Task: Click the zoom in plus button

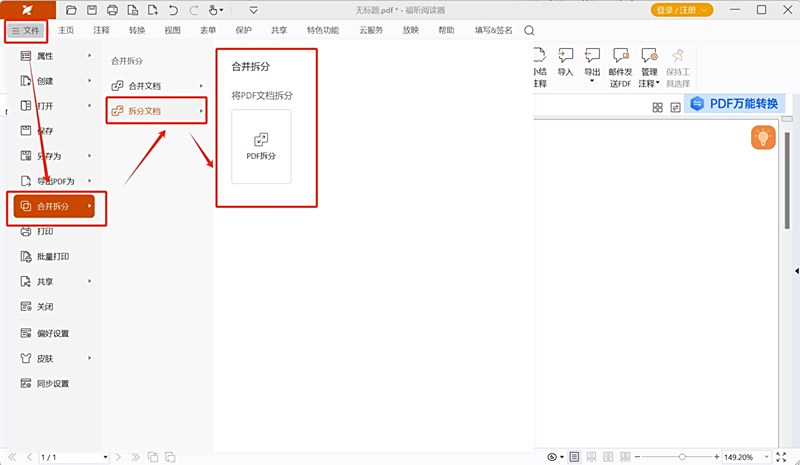Action: point(717,457)
